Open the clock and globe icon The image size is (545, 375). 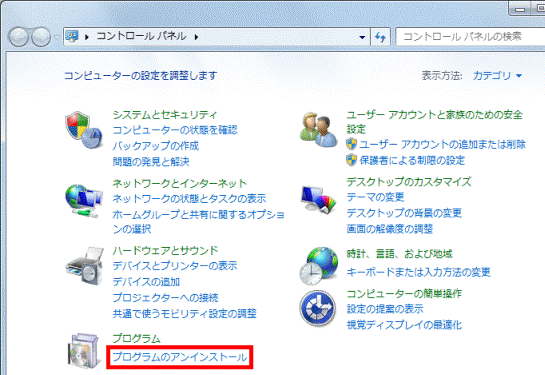tap(319, 266)
